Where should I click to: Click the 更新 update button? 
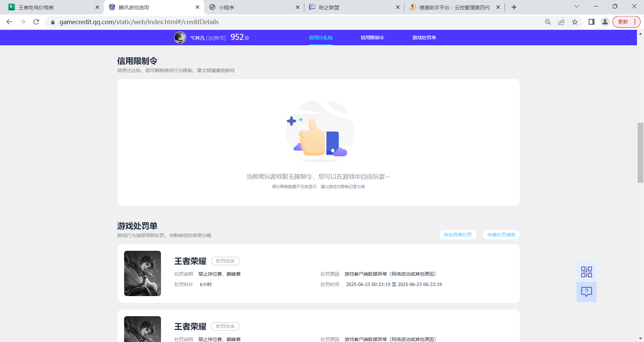[x=627, y=22]
